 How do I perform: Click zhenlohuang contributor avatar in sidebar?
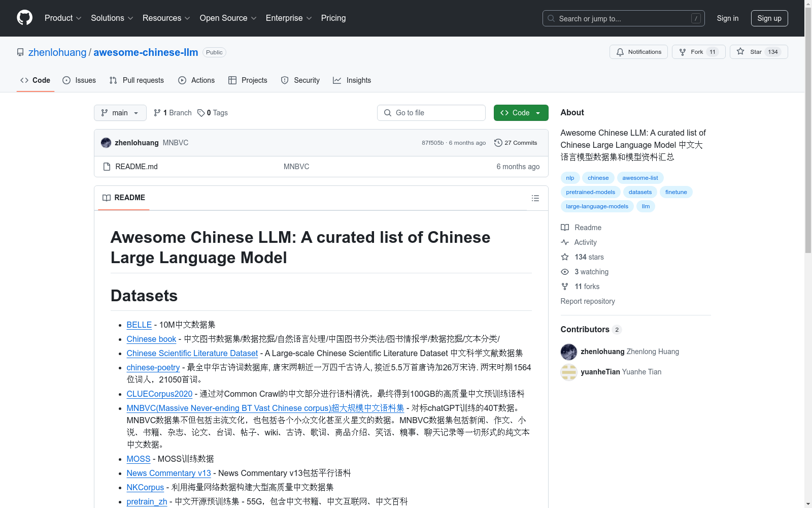569,352
